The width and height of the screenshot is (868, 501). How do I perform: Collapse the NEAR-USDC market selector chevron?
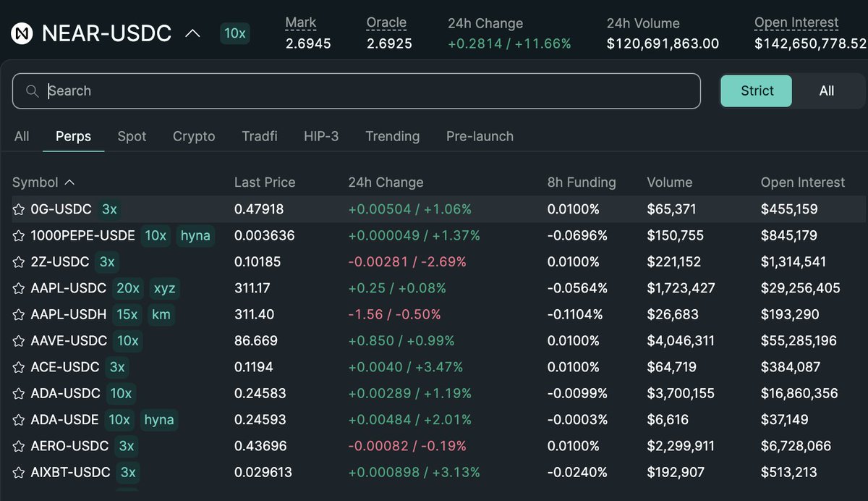(193, 33)
